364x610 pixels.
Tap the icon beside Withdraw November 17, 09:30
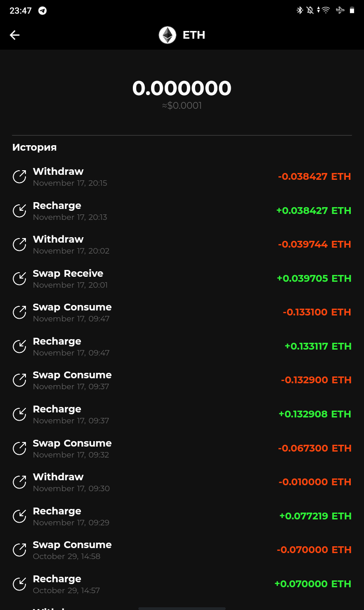19,482
